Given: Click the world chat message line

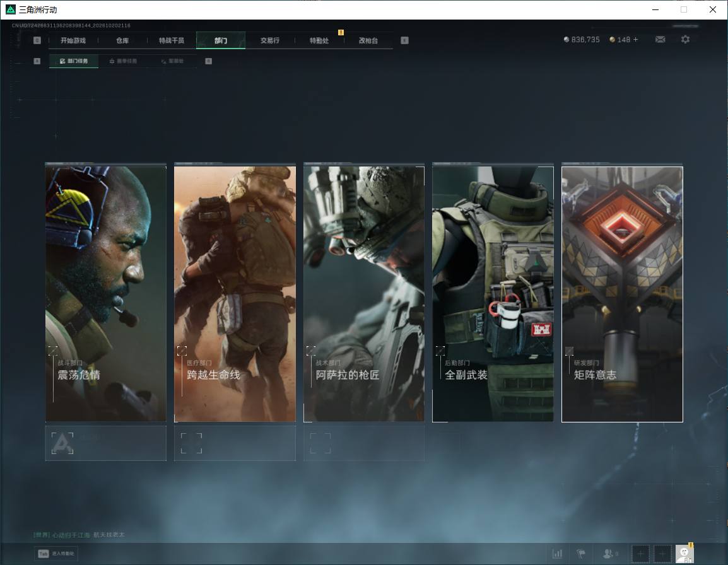Looking at the screenshot, I should (79, 535).
